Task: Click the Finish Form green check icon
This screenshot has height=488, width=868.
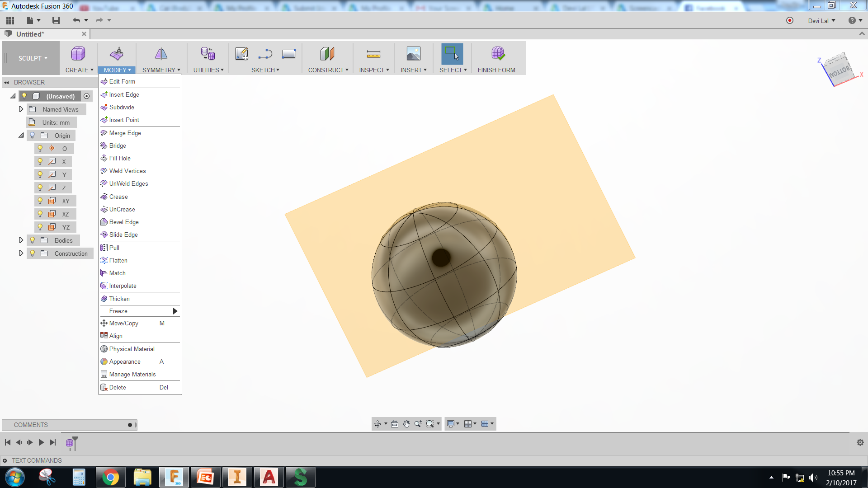Action: [497, 53]
